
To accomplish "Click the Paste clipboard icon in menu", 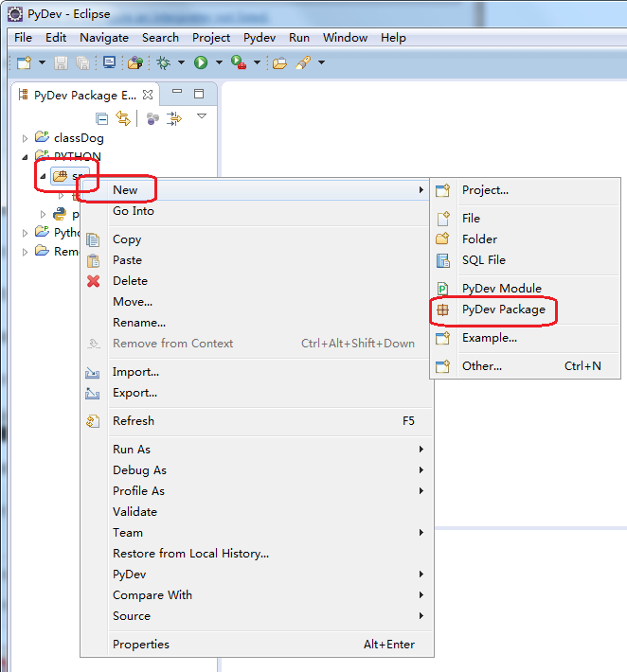I will tap(93, 260).
